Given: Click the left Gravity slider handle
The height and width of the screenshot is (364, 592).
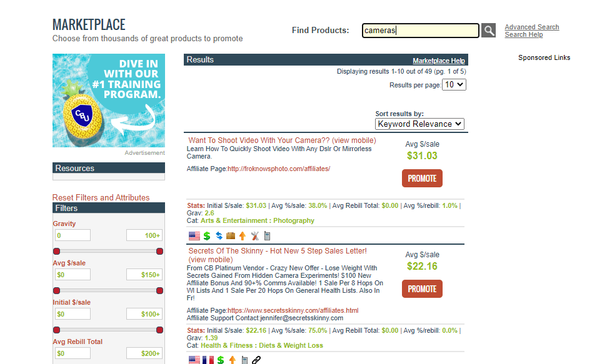Looking at the screenshot, I should (57, 251).
